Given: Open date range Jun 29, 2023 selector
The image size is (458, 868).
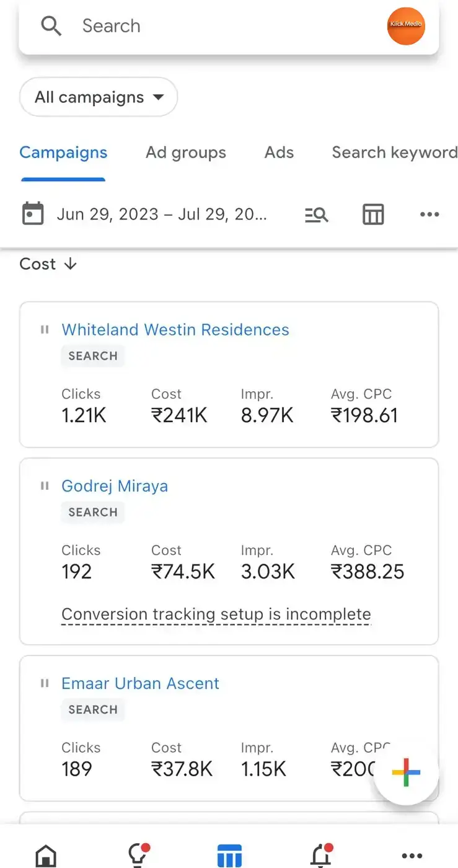Looking at the screenshot, I should pyautogui.click(x=162, y=215).
